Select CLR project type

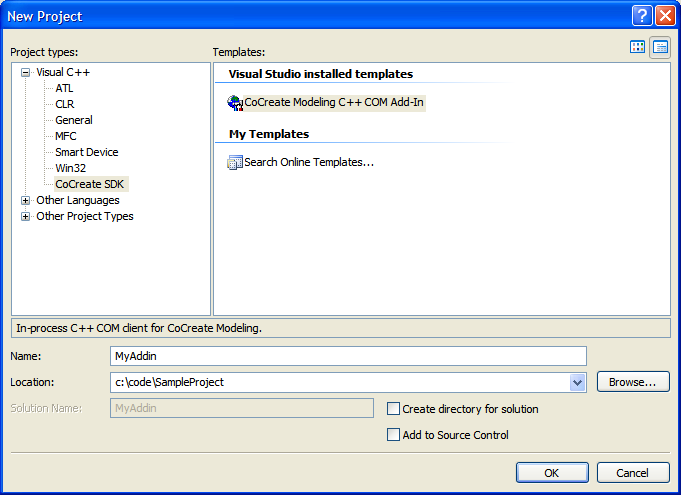65,104
